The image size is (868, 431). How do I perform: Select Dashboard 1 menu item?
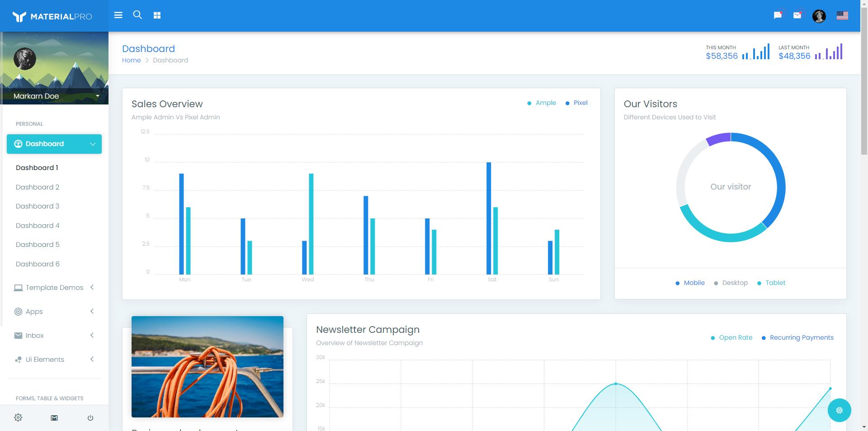(37, 168)
